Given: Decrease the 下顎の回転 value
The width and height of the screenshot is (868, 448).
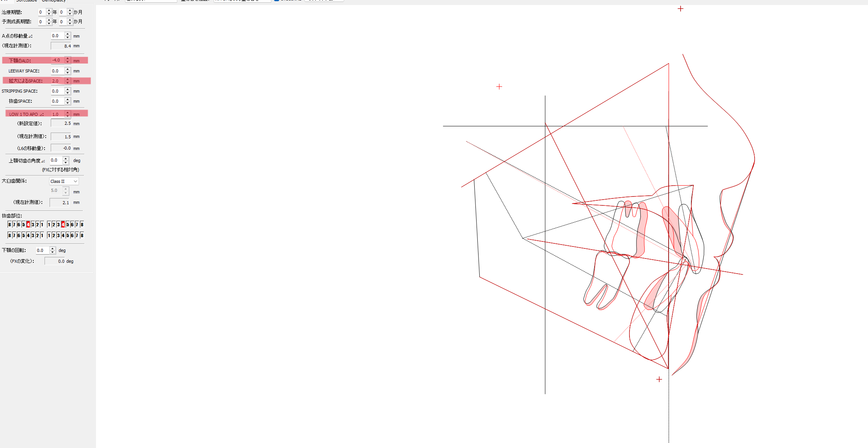Looking at the screenshot, I should click(x=53, y=252).
